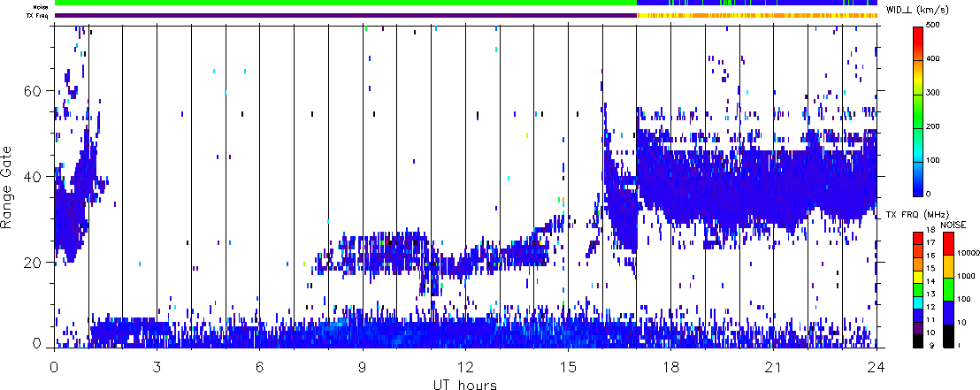Click the 'TX FRQ (MHz)' legend title
The image size is (980, 390).
point(917,214)
